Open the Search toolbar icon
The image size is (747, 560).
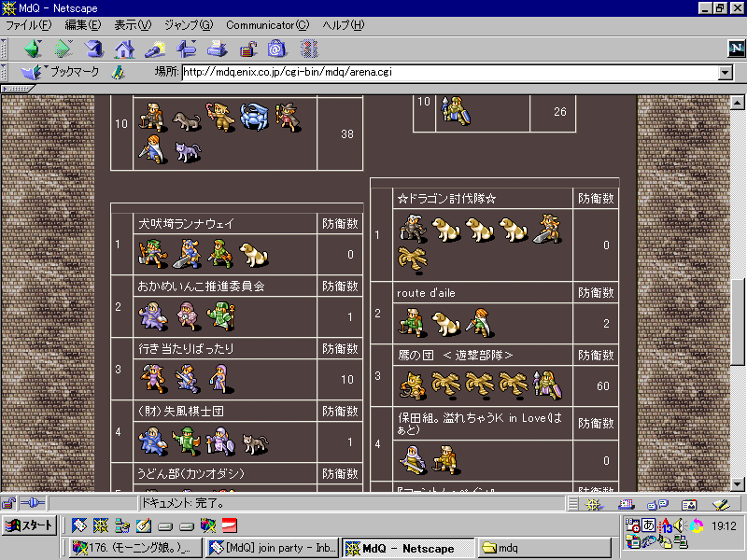[155, 49]
